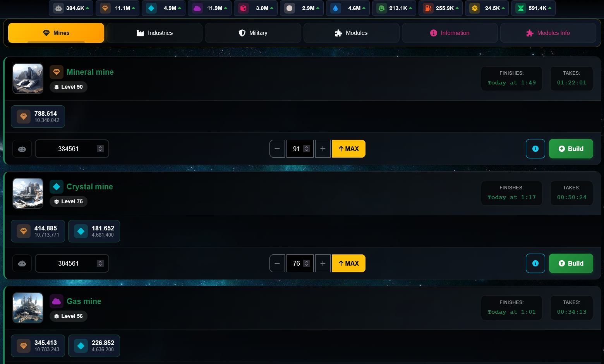This screenshot has width=604, height=364.
Task: Increase Mineral mine level with plus button
Action: (323, 149)
